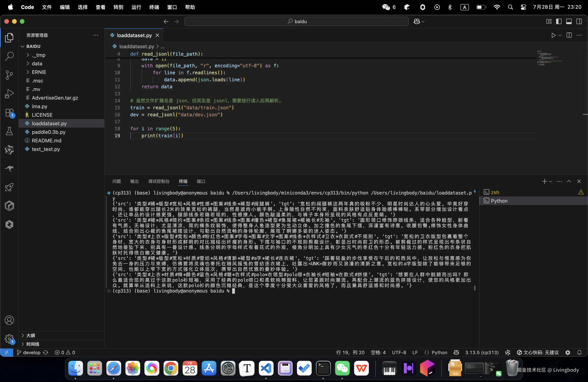The image size is (588, 382).
Task: Open the Explorer view in activity bar
Action: point(9,38)
